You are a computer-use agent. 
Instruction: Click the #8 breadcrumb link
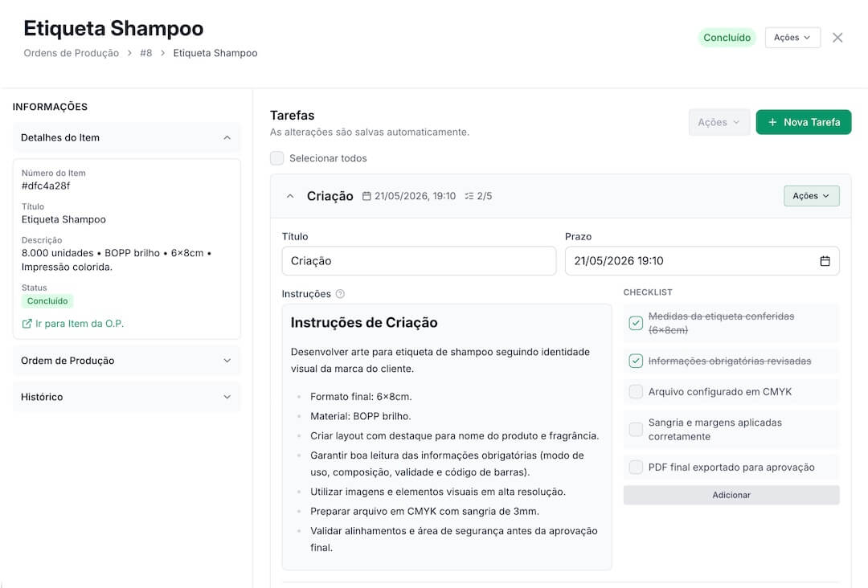[146, 53]
